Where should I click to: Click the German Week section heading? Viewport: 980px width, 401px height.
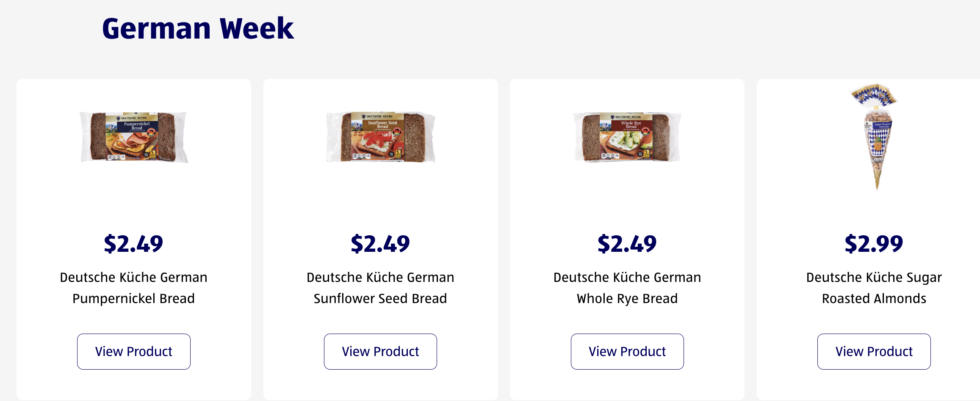pos(198,28)
